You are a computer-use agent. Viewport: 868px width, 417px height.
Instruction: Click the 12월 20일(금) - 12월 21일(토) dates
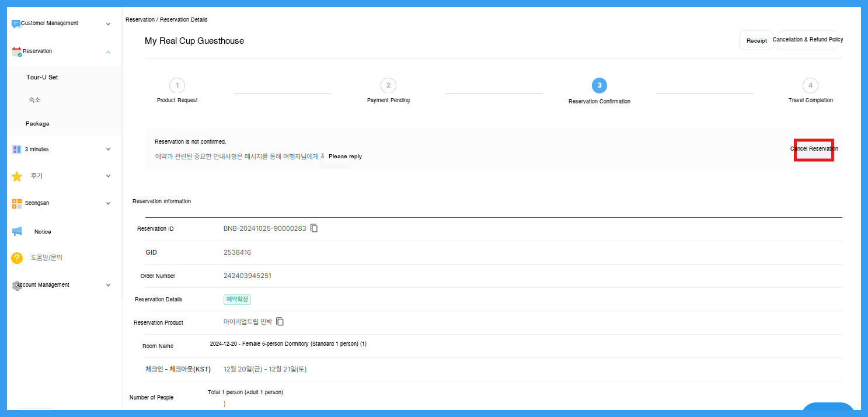[x=265, y=369]
